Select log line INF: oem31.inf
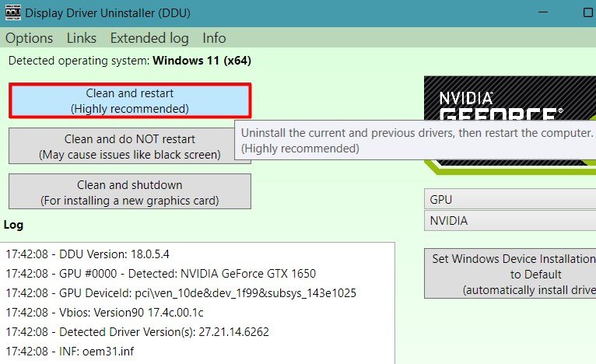The height and width of the screenshot is (364, 596). (69, 351)
